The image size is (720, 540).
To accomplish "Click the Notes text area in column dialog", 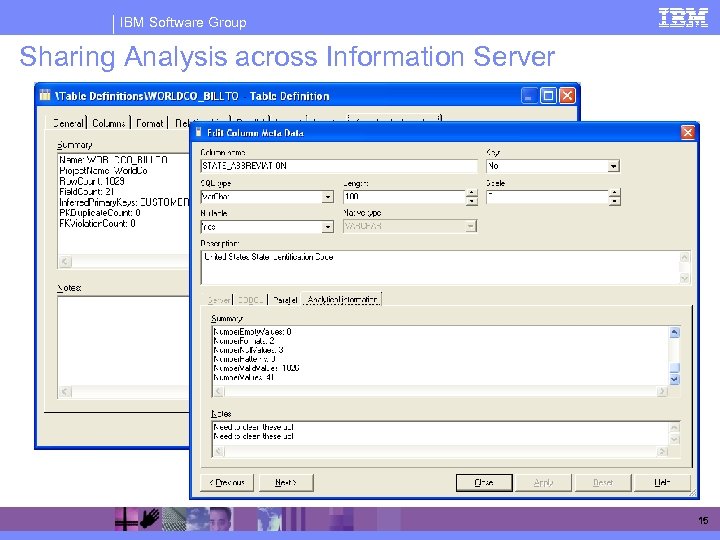I will [441, 434].
